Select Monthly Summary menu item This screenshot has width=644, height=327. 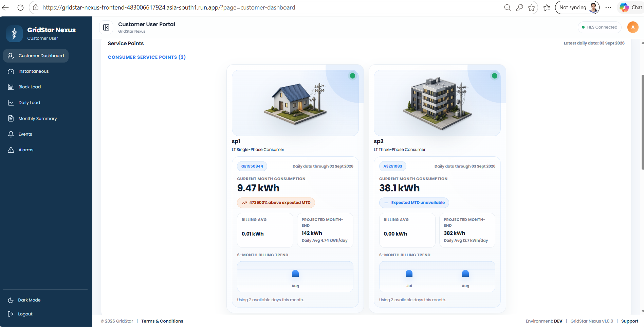click(x=37, y=119)
